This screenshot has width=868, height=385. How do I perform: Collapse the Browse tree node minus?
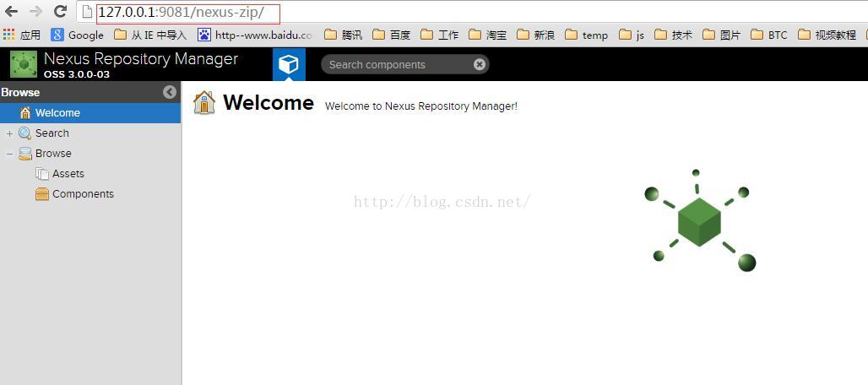(x=9, y=154)
